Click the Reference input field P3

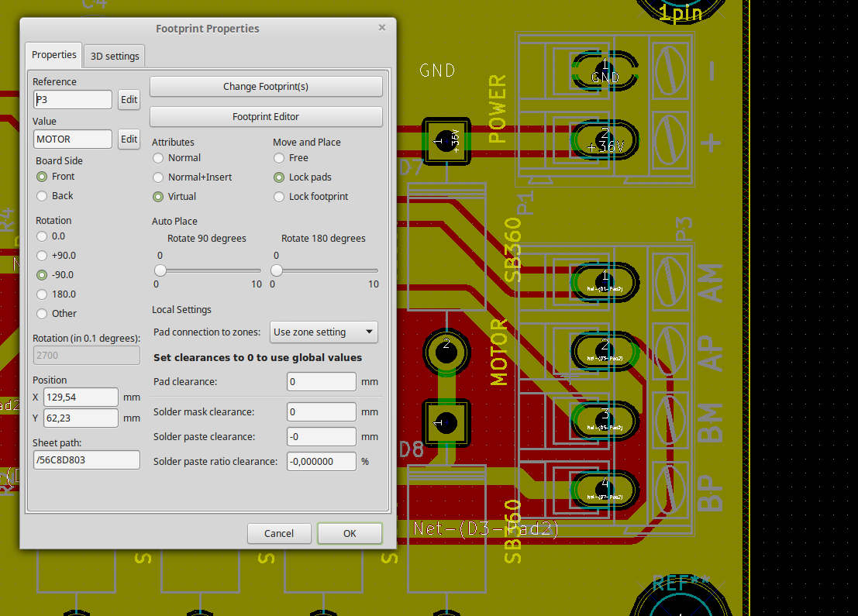click(73, 99)
